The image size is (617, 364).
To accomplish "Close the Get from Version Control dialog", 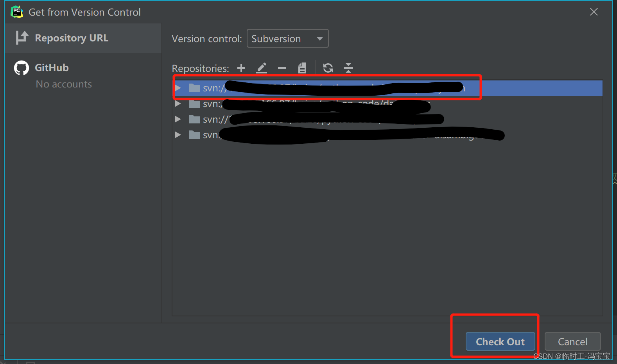I will point(594,12).
